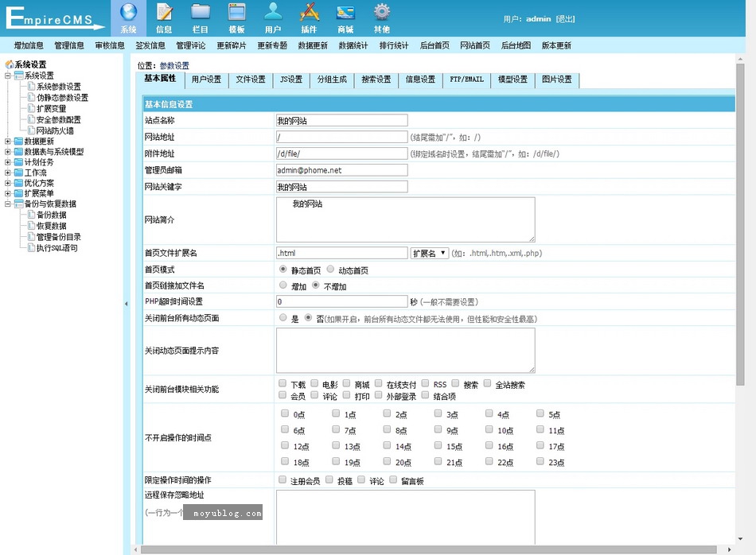The height and width of the screenshot is (555, 756).
Task: Check the 0点 time checkbox
Action: click(285, 413)
